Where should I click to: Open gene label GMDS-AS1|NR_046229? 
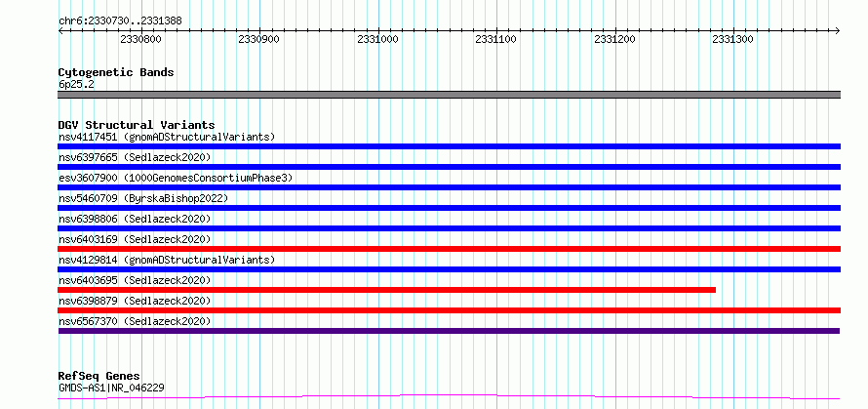tap(111, 388)
